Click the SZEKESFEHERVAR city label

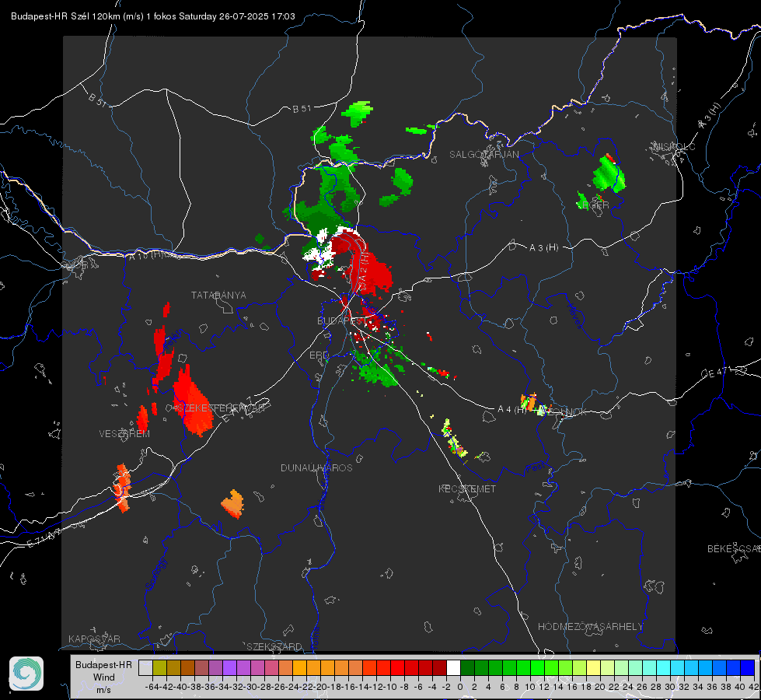pyautogui.click(x=222, y=408)
